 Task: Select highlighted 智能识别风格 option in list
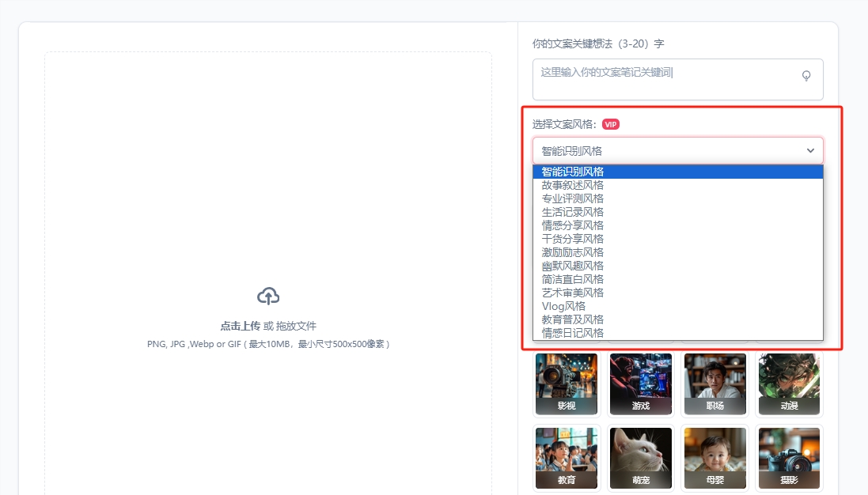tap(573, 172)
